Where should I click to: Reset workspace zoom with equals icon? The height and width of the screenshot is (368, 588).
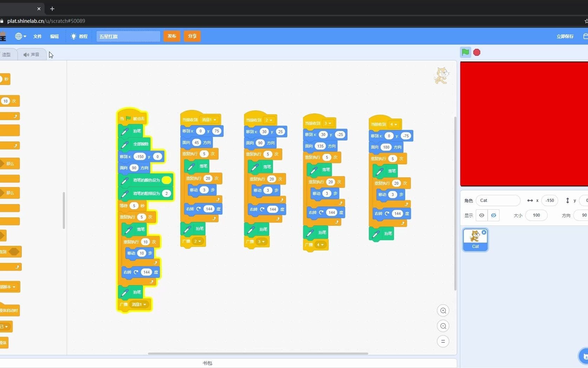[x=443, y=341]
